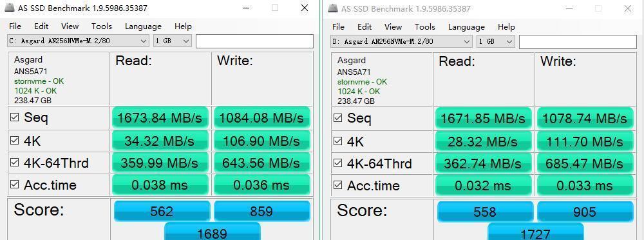Open File menu in right window
Screen dimensions: 644x240
339,26
